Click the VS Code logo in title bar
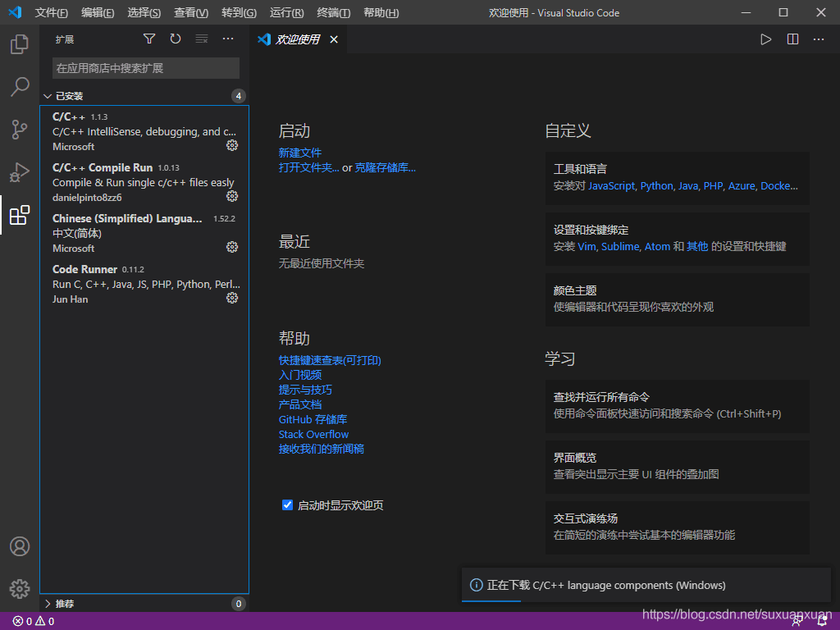 pos(15,12)
